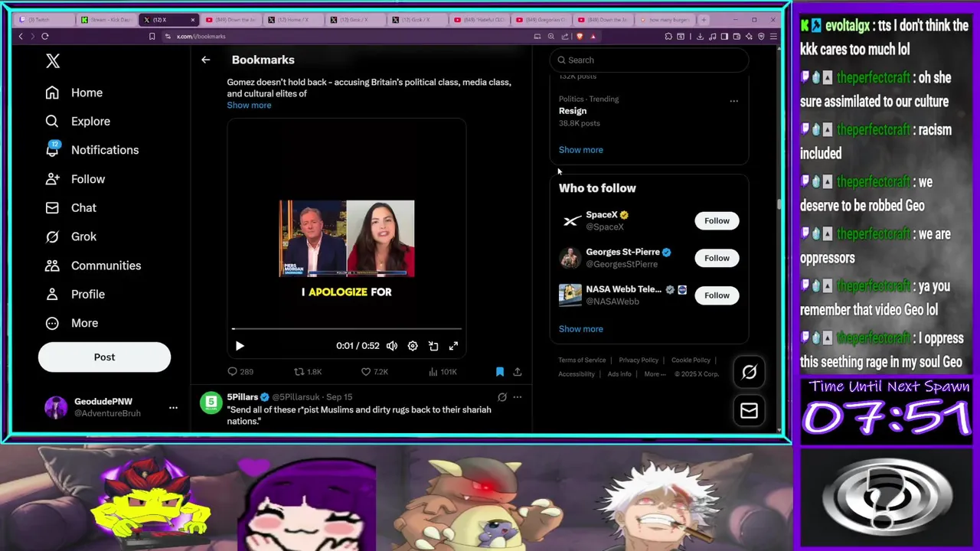This screenshot has height=551, width=980.
Task: Click the browser back arrow
Action: pos(21,36)
